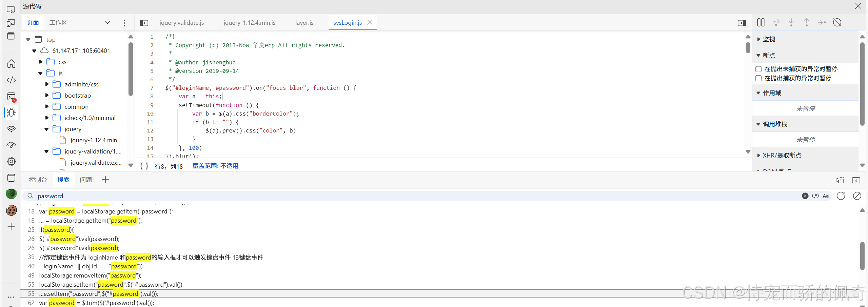Expand the 监视 watch section
Screen dimensions: 868x307
coord(759,39)
